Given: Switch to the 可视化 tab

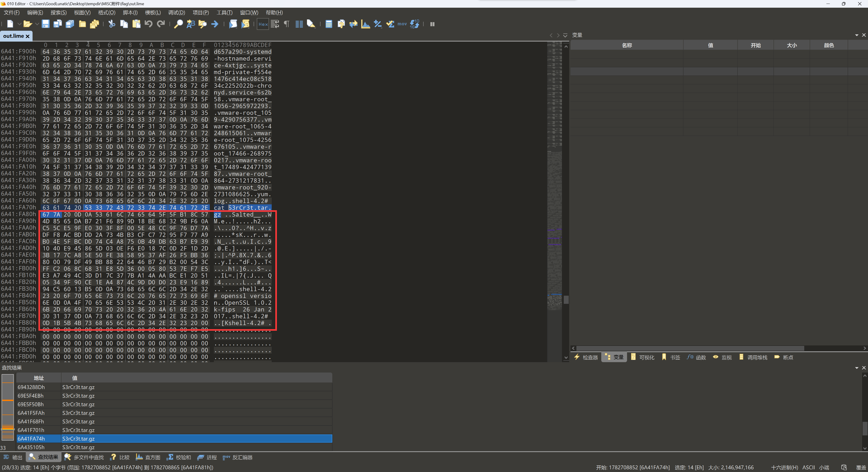Looking at the screenshot, I should point(643,357).
